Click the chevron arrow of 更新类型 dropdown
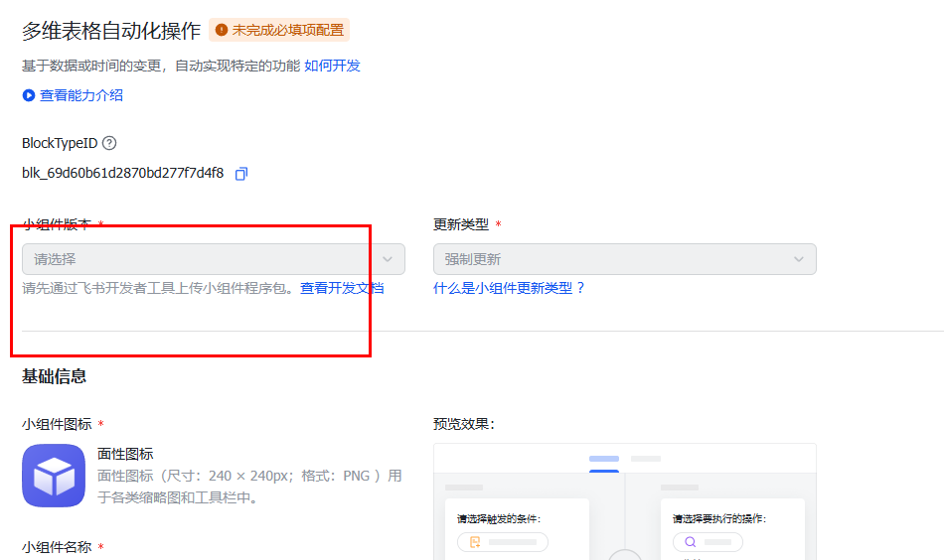The height and width of the screenshot is (560, 944). pyautogui.click(x=799, y=259)
